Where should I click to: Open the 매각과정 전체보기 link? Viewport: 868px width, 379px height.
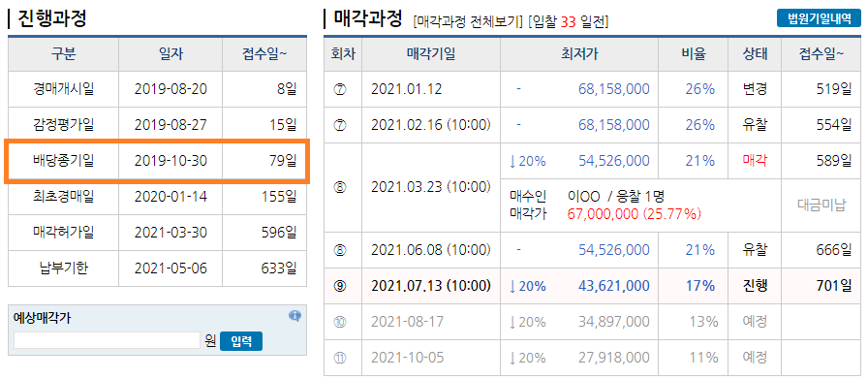point(468,22)
